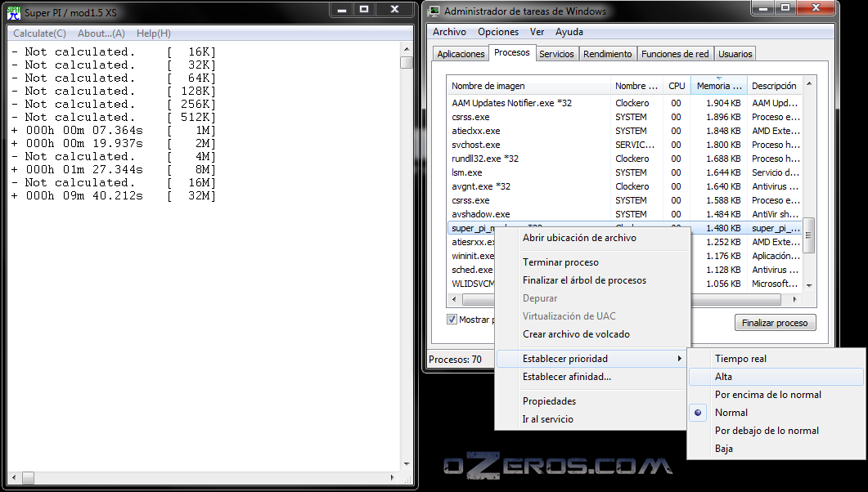Open the Help(H) menu in Super PI
This screenshot has height=492, width=868.
pyautogui.click(x=153, y=34)
